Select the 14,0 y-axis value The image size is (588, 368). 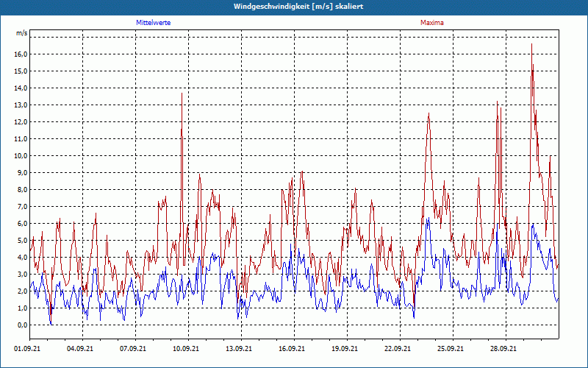click(x=21, y=88)
